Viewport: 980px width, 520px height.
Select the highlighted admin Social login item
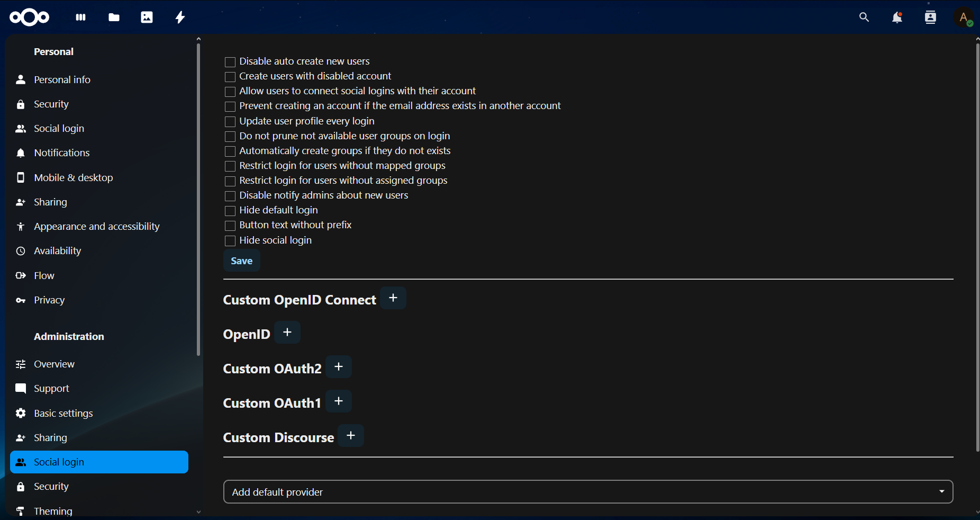coord(99,462)
